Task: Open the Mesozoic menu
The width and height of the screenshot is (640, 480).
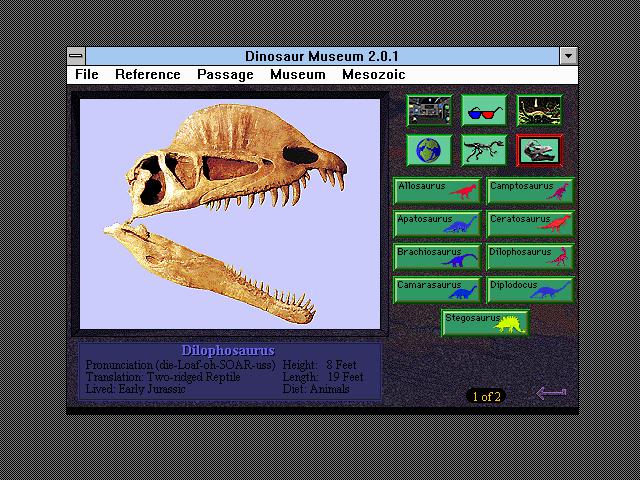Action: (x=374, y=75)
